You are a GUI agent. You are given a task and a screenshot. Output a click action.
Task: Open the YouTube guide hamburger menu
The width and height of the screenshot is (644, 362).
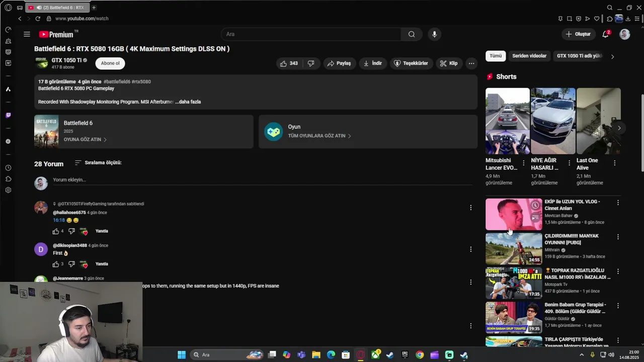click(x=27, y=34)
